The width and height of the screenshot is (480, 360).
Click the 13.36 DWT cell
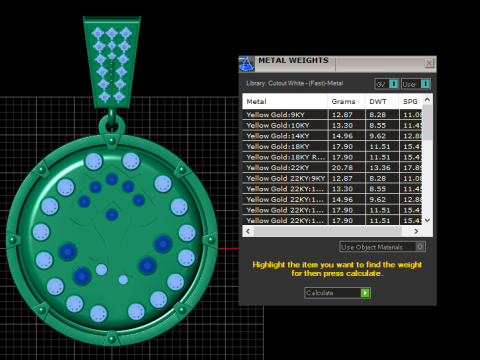coord(382,168)
